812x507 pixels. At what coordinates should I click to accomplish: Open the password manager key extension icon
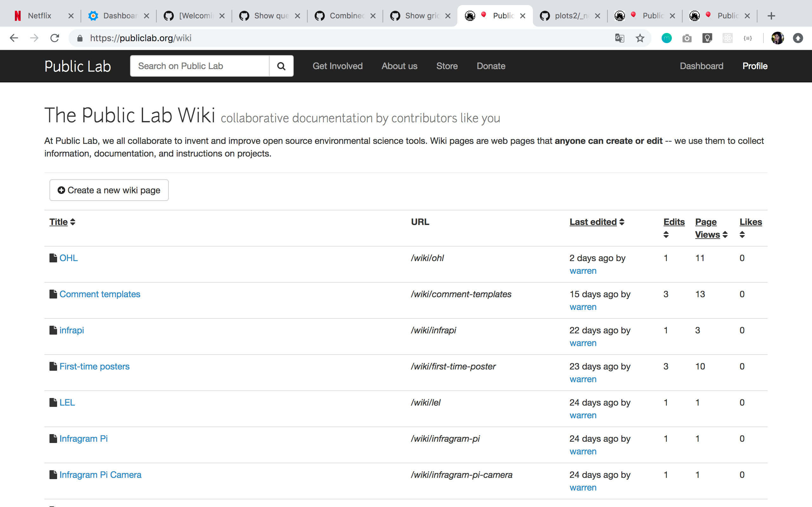coord(707,38)
